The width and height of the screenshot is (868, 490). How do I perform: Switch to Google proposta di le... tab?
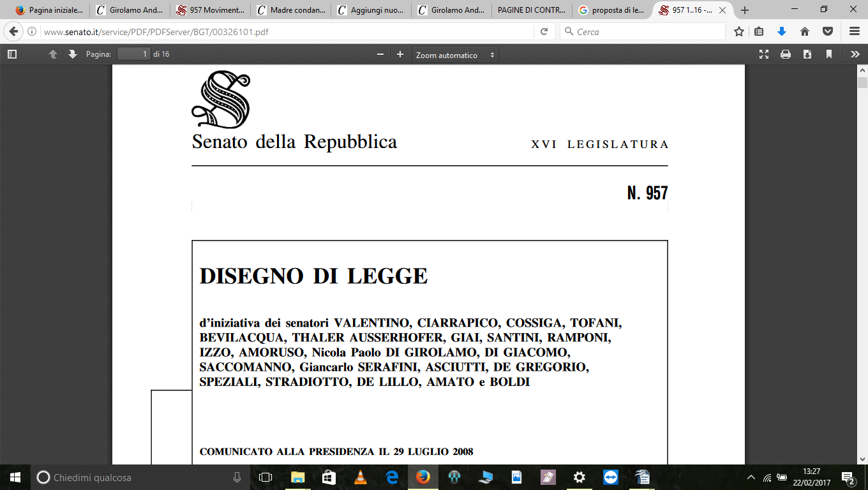[x=612, y=10]
